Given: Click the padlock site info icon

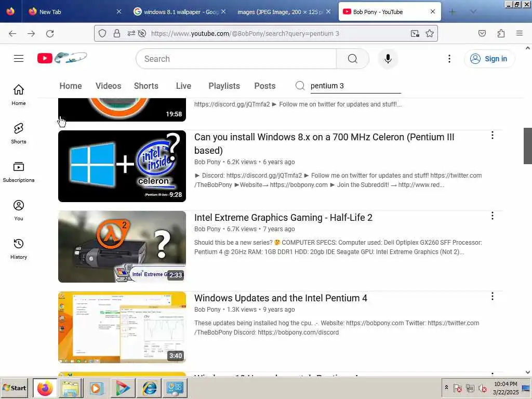Looking at the screenshot, I should 117,33.
